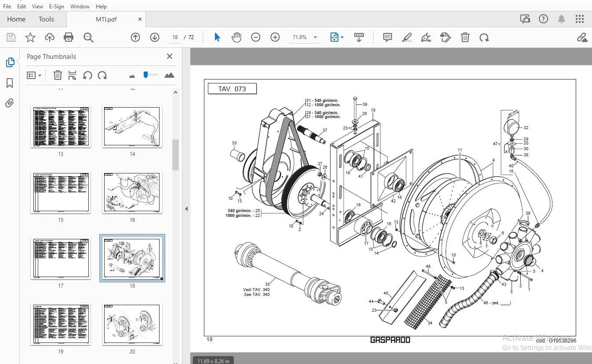
Task: Open the edit PDF tool
Action: (445, 38)
